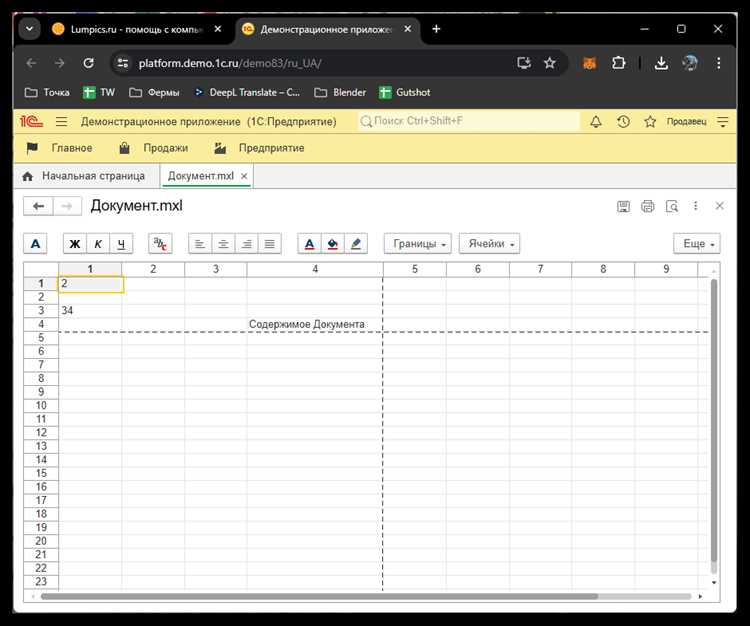Open the Фермы bookmarks folder

click(x=154, y=92)
